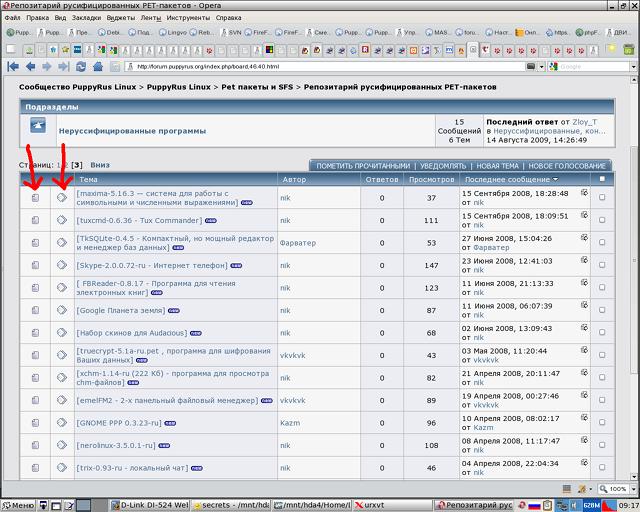The width and height of the screenshot is (640, 512).
Task: Click the НОВАЯ ТЕМА button
Action: click(496, 165)
